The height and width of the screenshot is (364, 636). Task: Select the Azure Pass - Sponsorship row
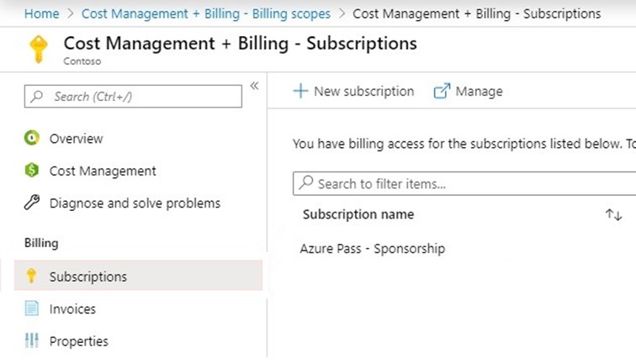pos(373,249)
